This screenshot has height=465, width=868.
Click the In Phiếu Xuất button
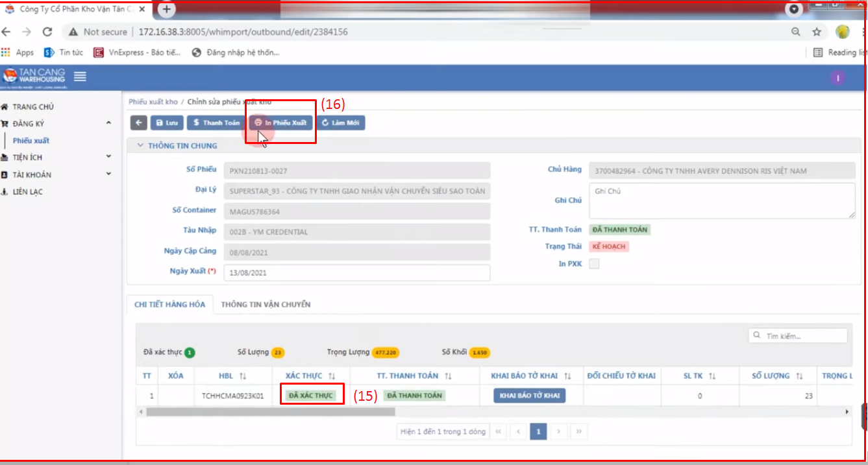click(x=281, y=123)
